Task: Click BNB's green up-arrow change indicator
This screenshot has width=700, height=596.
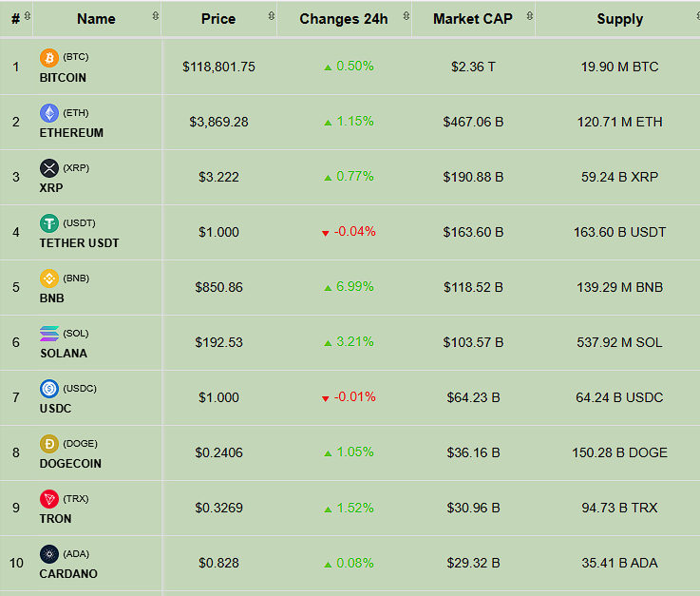Action: pyautogui.click(x=328, y=288)
